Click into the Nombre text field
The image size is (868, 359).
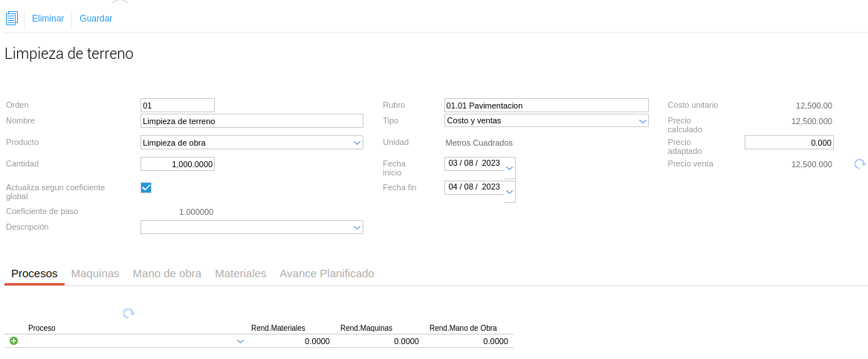pyautogui.click(x=251, y=121)
